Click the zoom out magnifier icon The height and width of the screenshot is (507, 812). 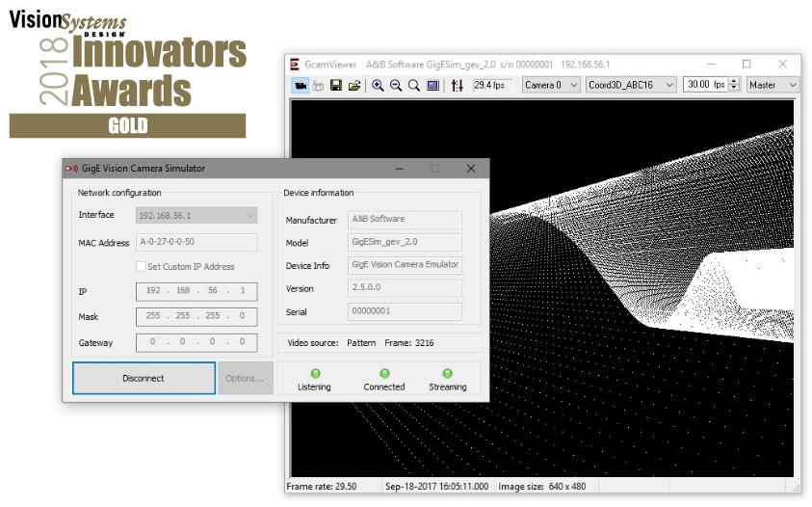click(396, 85)
